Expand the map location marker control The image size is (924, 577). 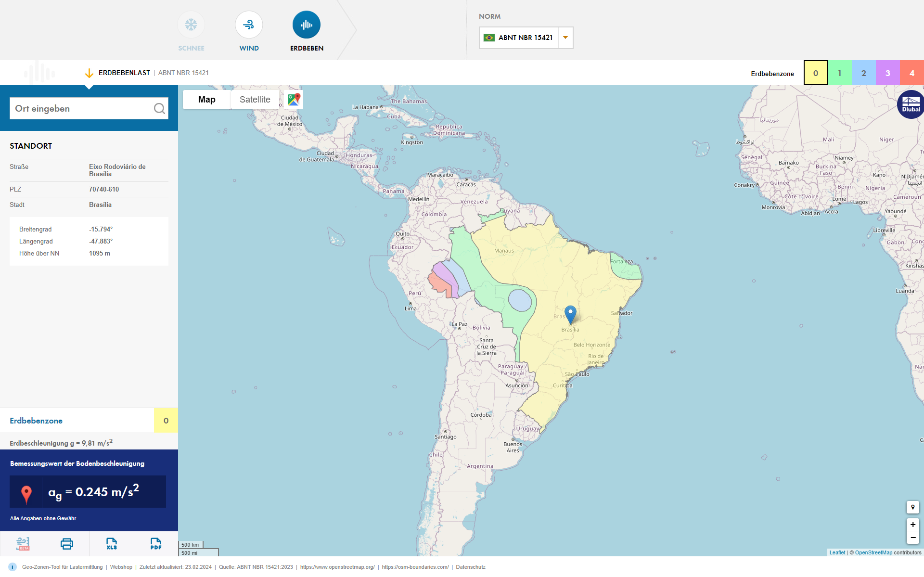tap(912, 507)
